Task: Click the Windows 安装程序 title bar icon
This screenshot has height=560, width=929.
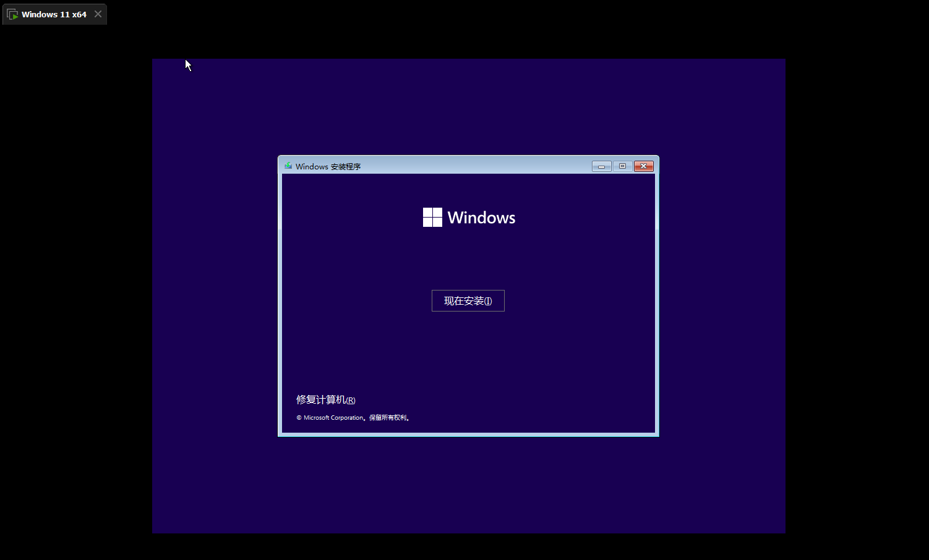Action: (x=288, y=166)
